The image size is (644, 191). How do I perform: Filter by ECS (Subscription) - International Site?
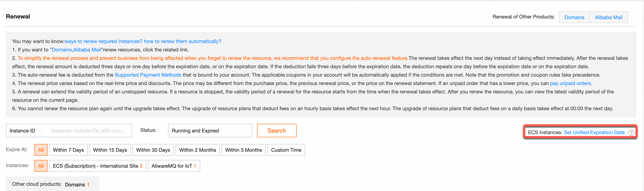(x=97, y=166)
